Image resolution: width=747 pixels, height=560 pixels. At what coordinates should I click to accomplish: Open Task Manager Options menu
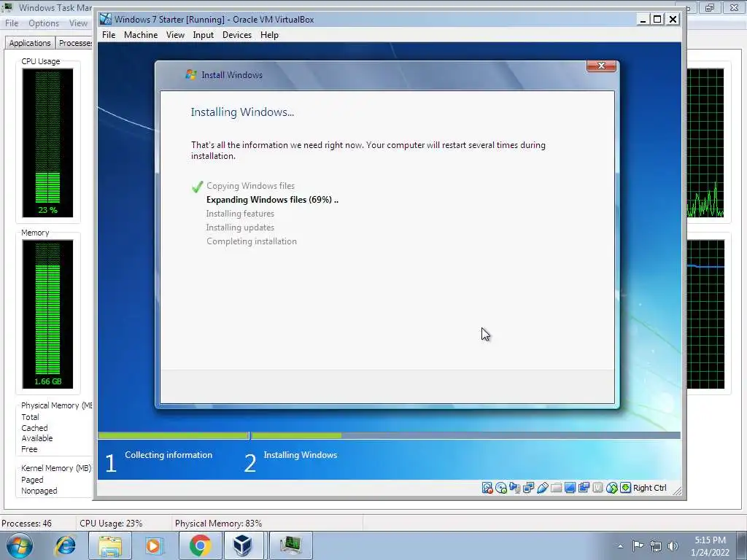click(x=44, y=23)
